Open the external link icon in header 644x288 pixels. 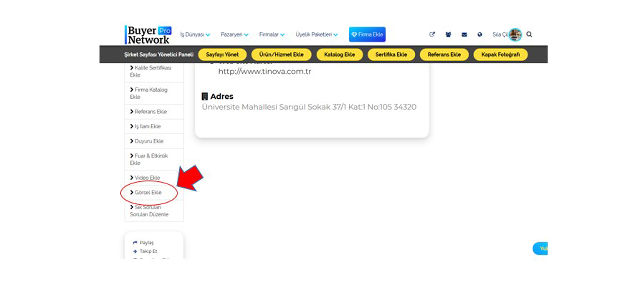(x=432, y=34)
